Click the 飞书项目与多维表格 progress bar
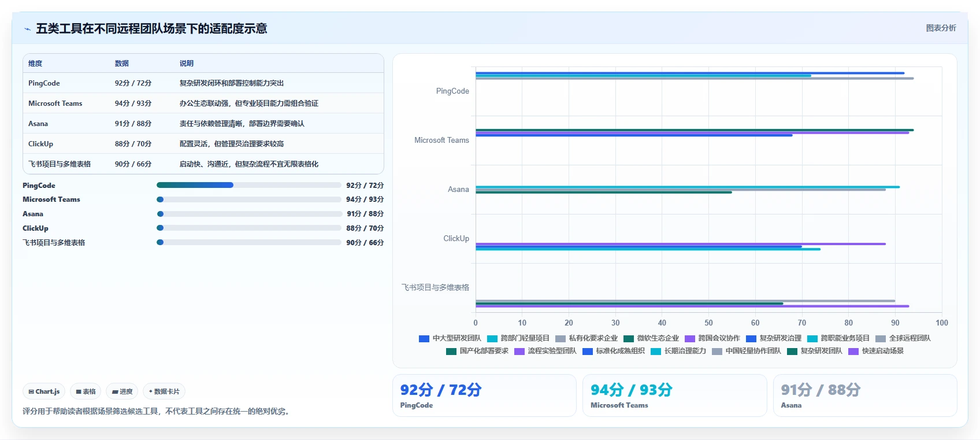 click(x=249, y=242)
